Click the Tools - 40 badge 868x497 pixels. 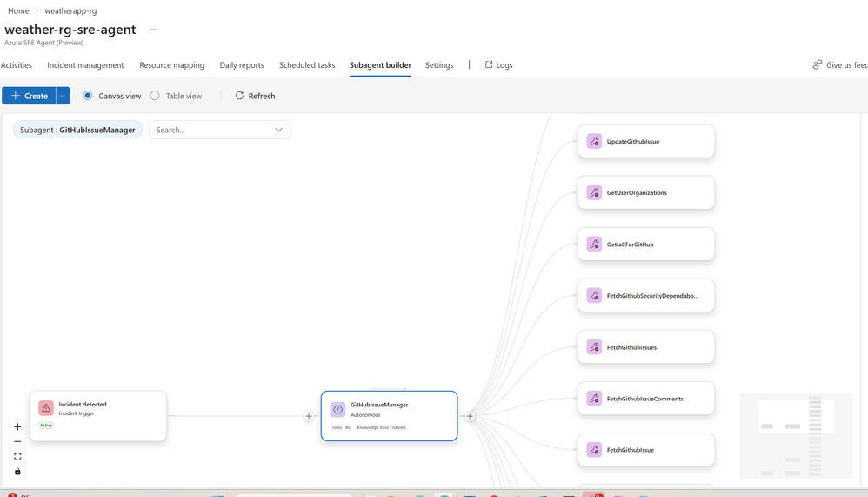[x=341, y=427]
